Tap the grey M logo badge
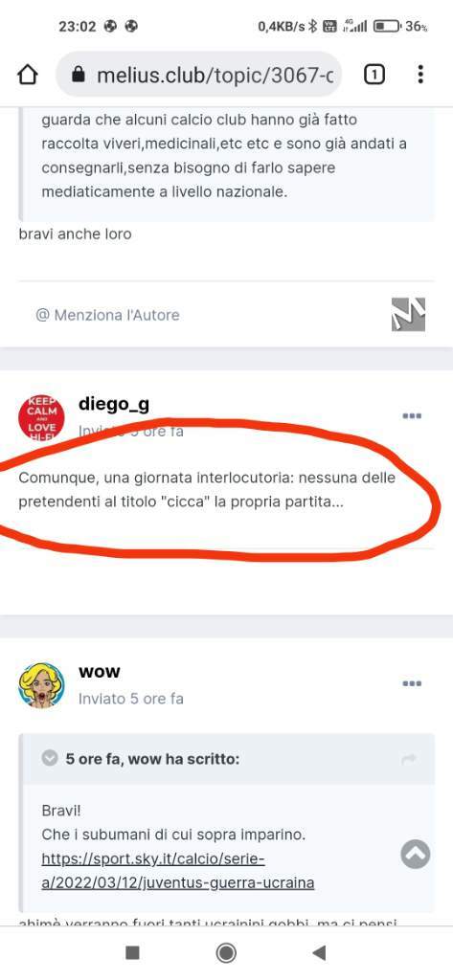453x980 pixels. pos(409,314)
